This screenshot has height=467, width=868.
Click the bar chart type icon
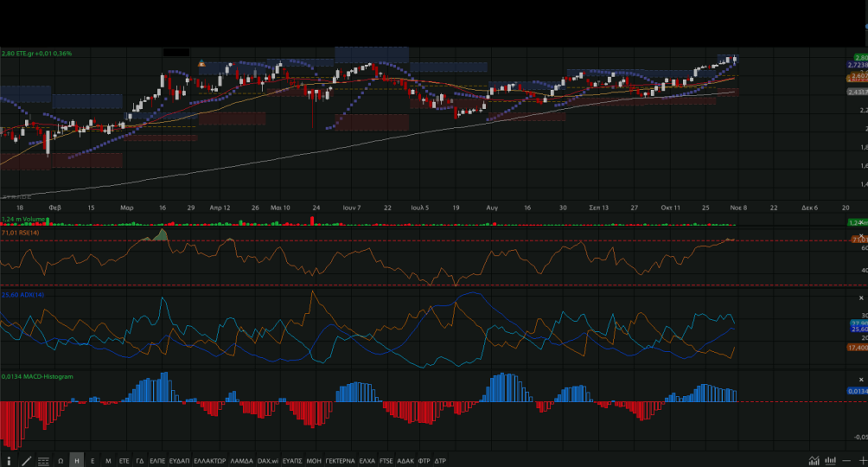[x=830, y=461]
